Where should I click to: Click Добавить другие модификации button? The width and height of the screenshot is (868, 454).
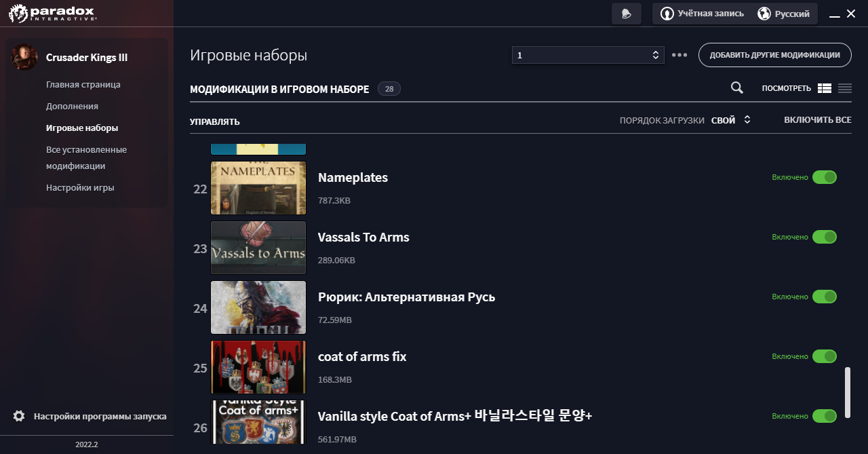tap(774, 55)
